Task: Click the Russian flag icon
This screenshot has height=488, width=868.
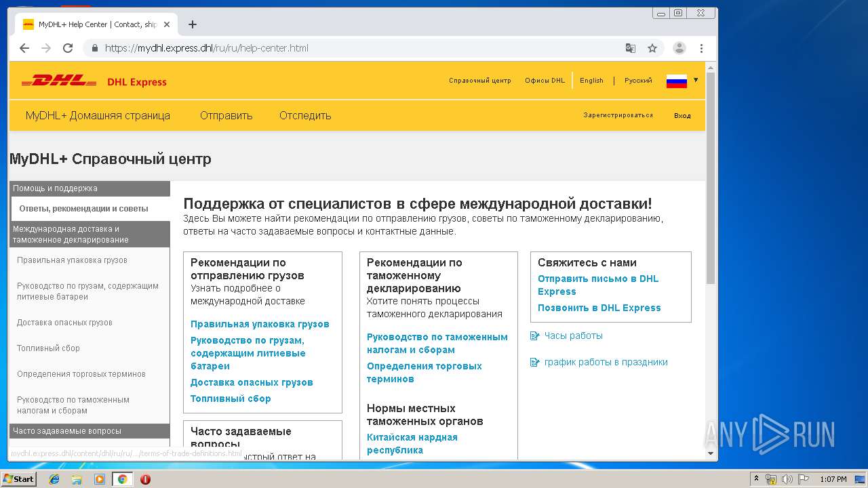Action: click(x=677, y=81)
